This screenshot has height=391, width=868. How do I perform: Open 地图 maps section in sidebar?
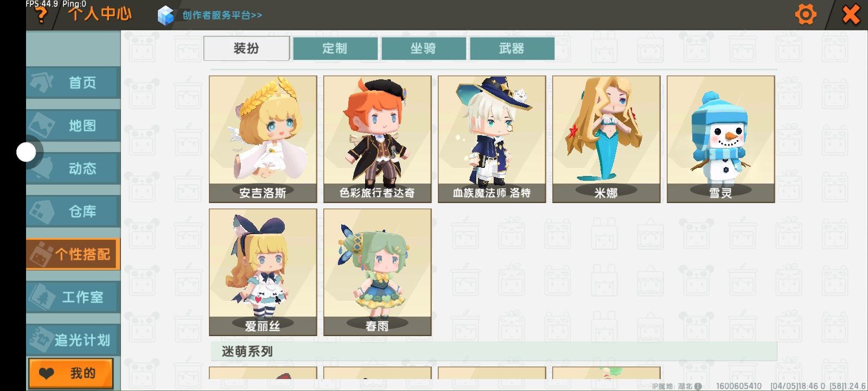(73, 125)
